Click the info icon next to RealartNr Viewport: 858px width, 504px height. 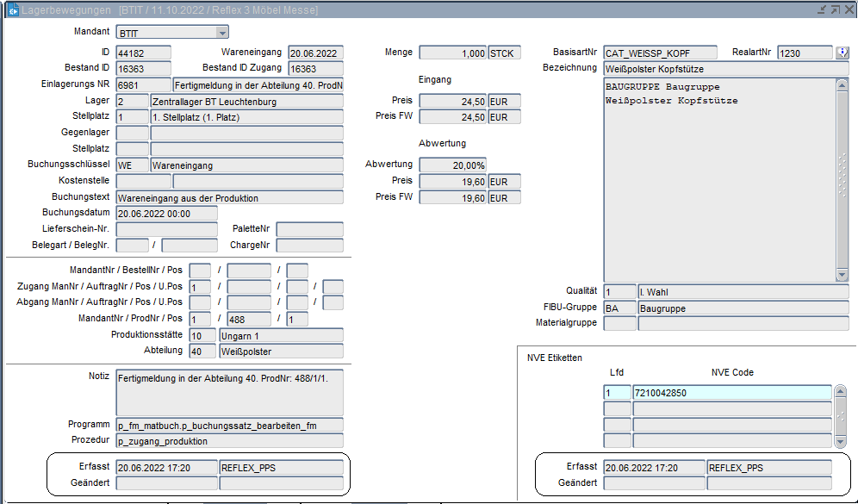click(x=842, y=53)
